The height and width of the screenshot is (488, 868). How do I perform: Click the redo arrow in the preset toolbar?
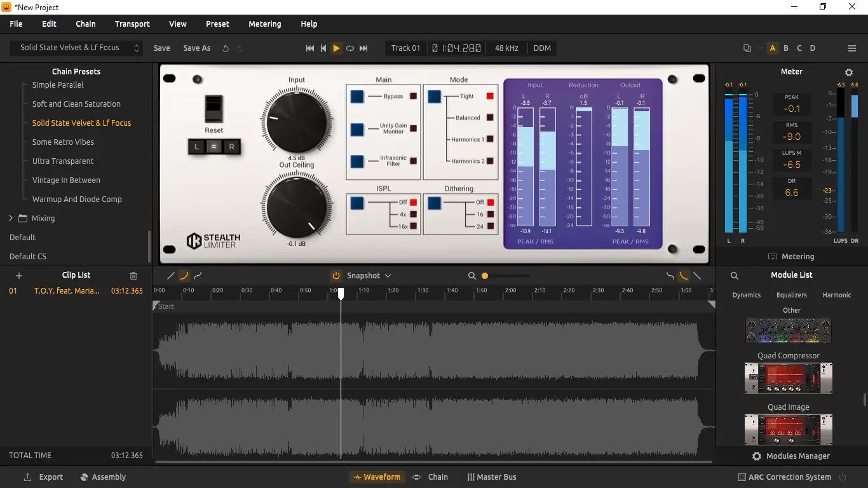click(239, 48)
